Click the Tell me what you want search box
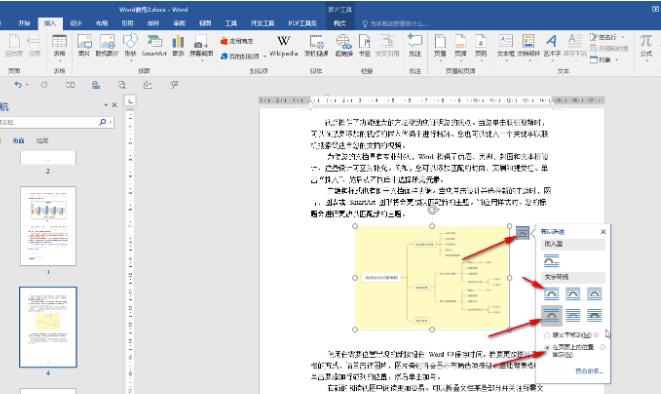This screenshot has height=394, width=661. [x=395, y=24]
